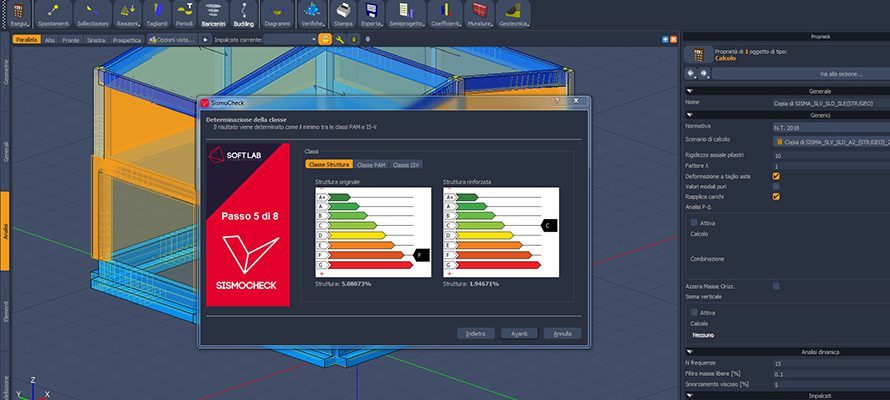Switch to the Fronte view

tap(71, 40)
